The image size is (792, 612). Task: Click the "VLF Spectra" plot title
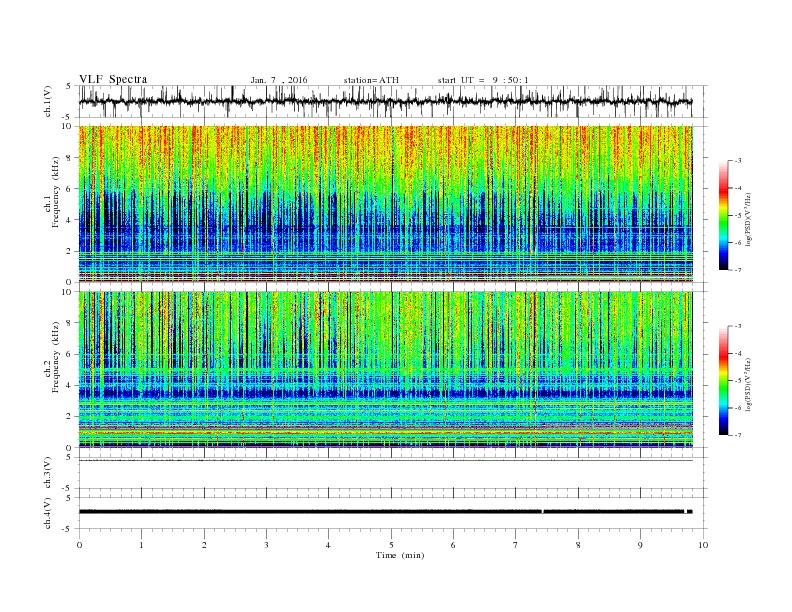pos(113,79)
